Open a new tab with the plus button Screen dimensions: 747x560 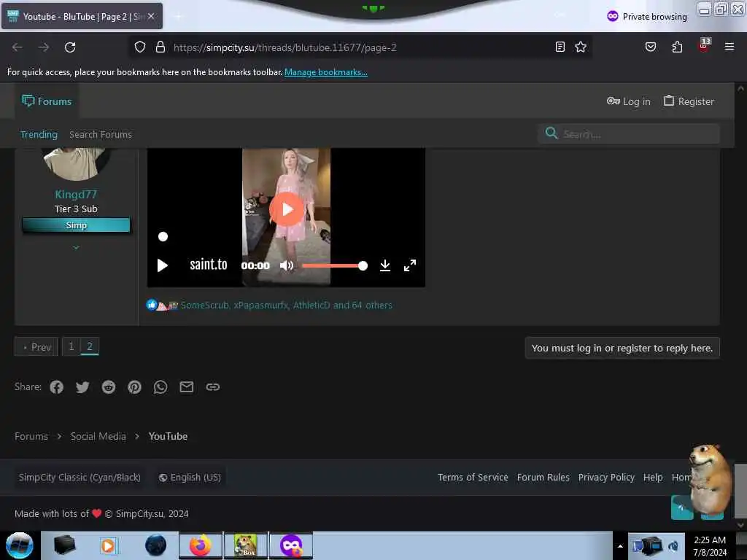[x=179, y=17]
